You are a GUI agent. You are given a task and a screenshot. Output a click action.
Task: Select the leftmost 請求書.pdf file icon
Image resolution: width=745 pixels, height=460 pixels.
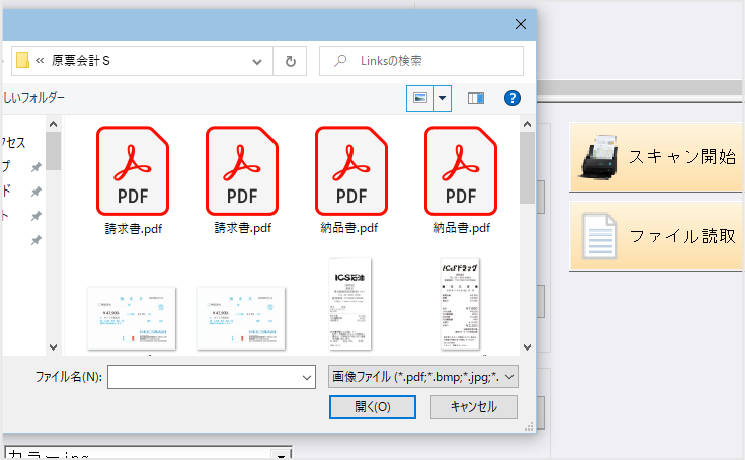(132, 171)
